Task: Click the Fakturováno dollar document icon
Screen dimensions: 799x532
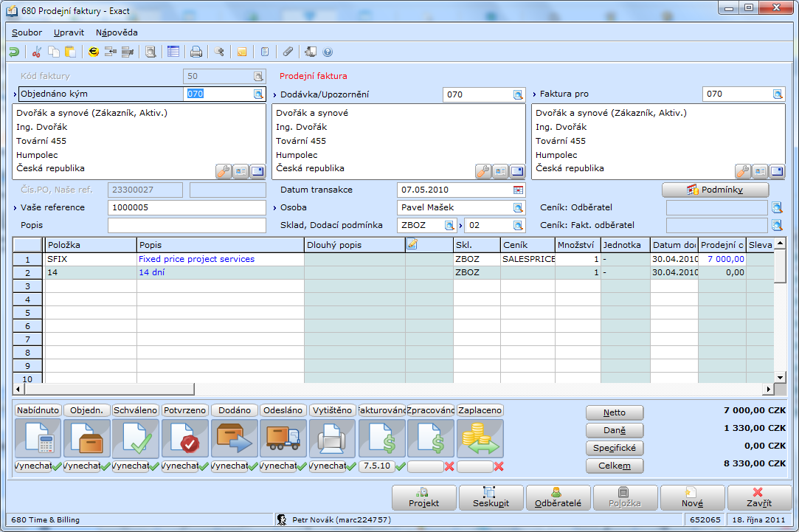Action: 382,438
